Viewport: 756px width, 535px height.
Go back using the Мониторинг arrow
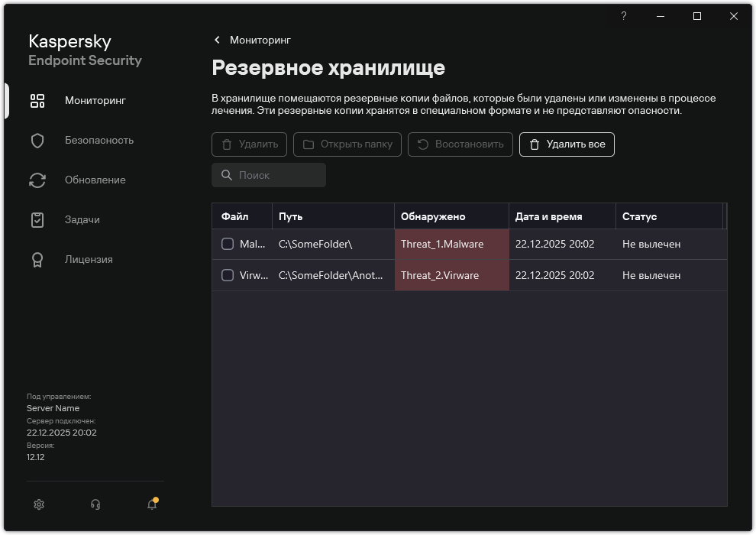coord(217,40)
